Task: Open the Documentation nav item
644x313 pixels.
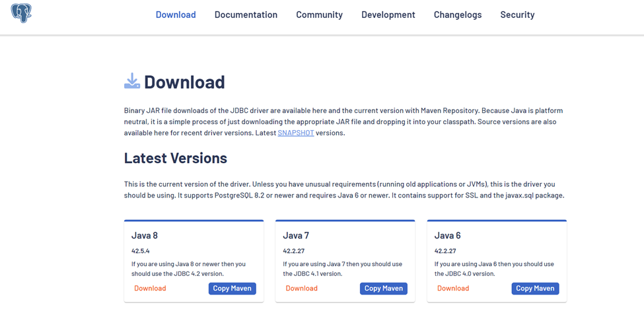Action: click(246, 15)
